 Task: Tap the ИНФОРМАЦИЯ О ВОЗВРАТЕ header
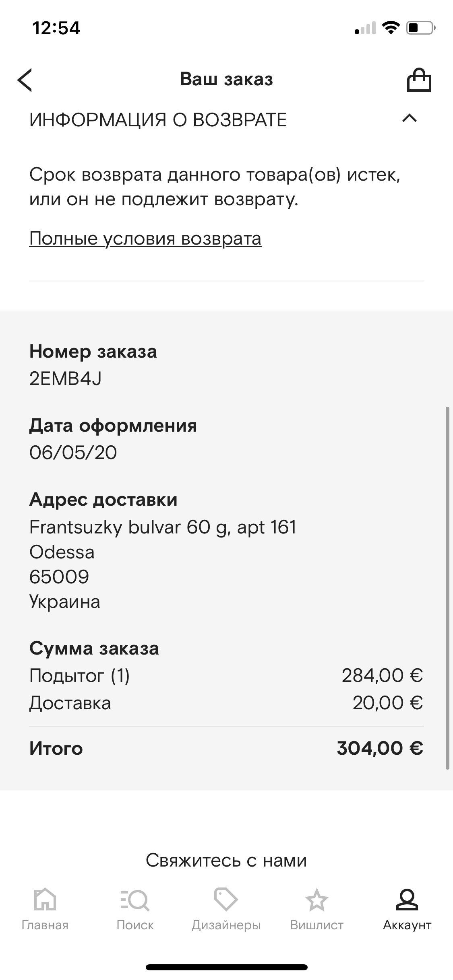tap(158, 120)
